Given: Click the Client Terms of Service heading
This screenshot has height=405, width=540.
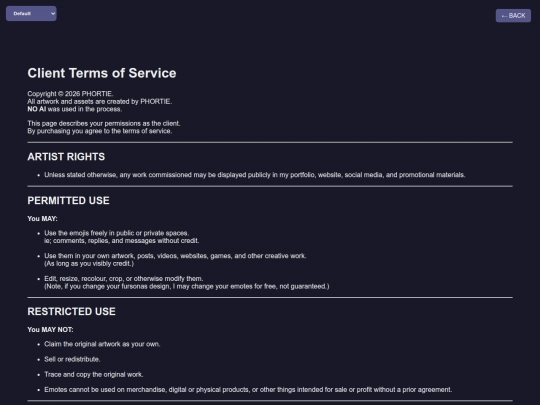Looking at the screenshot, I should 102,73.
